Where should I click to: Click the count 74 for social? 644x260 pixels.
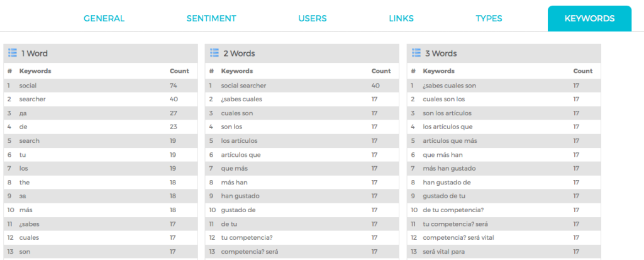[x=173, y=86]
